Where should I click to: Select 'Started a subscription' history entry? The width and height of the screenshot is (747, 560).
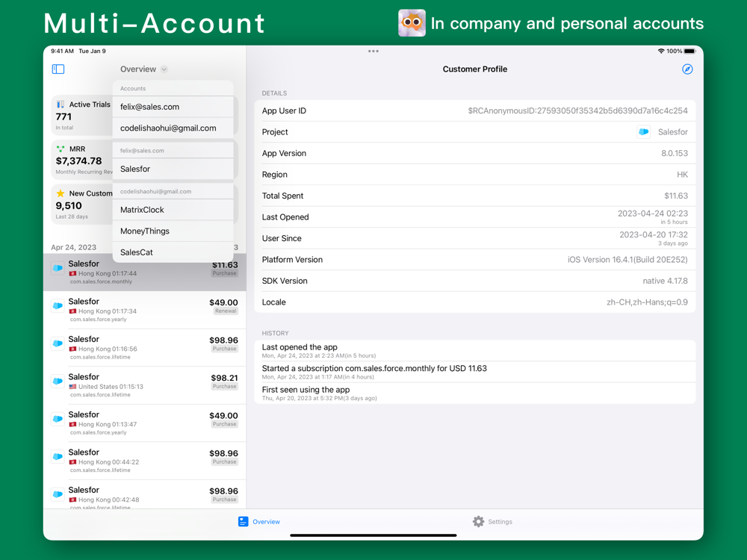point(475,372)
